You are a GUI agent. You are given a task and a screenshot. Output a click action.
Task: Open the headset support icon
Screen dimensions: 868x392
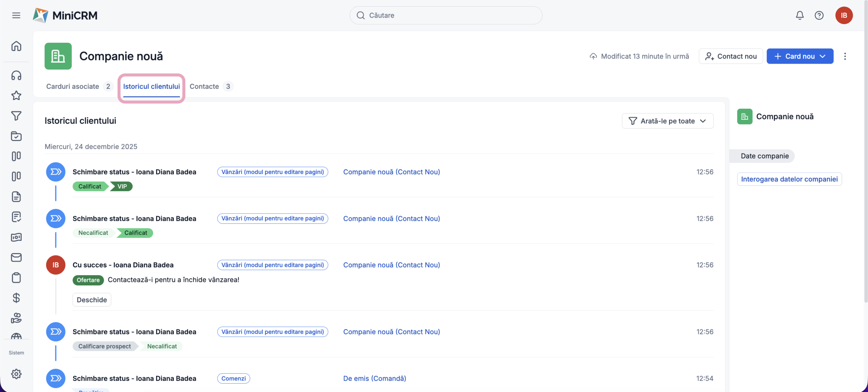(16, 75)
